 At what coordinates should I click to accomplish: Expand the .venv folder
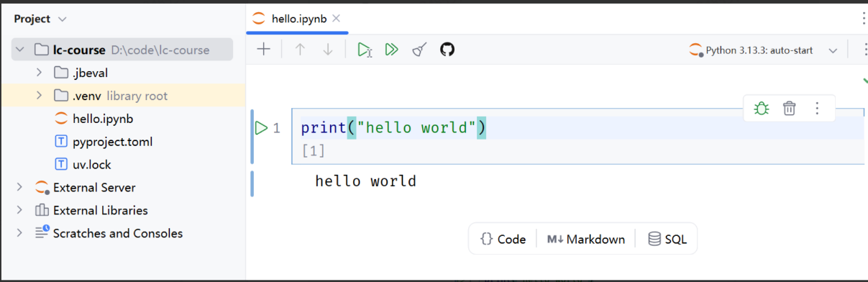[40, 96]
